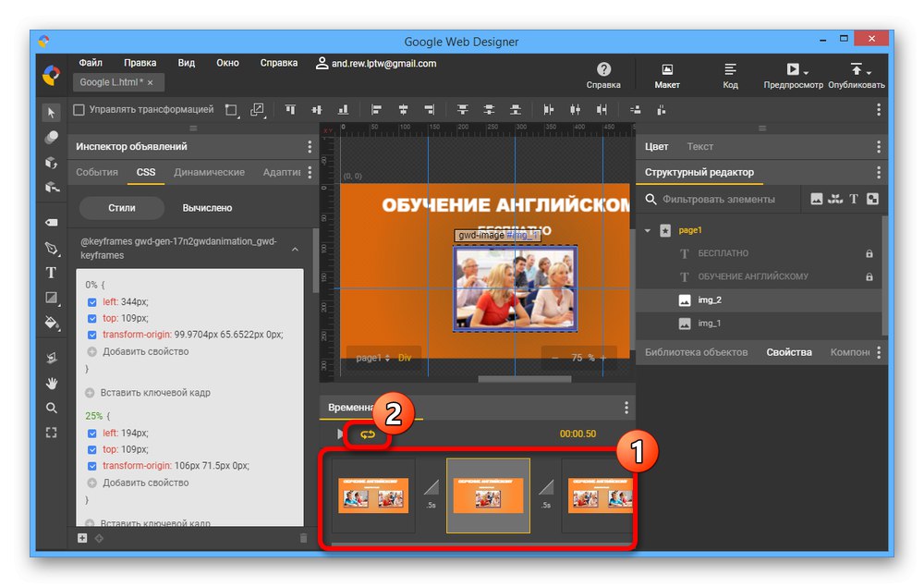Click the and.rew.lptw@gmail.com account
Viewport: 924px width, 587px height.
point(377,63)
